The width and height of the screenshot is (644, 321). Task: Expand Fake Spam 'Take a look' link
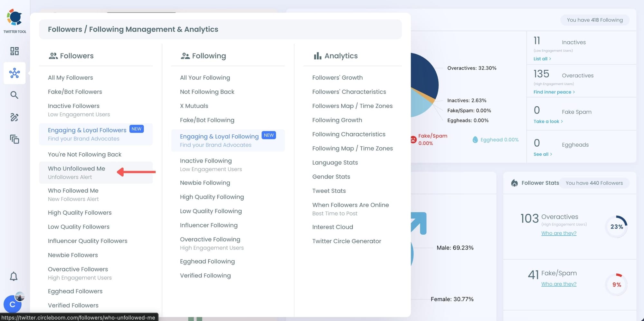coord(548,122)
